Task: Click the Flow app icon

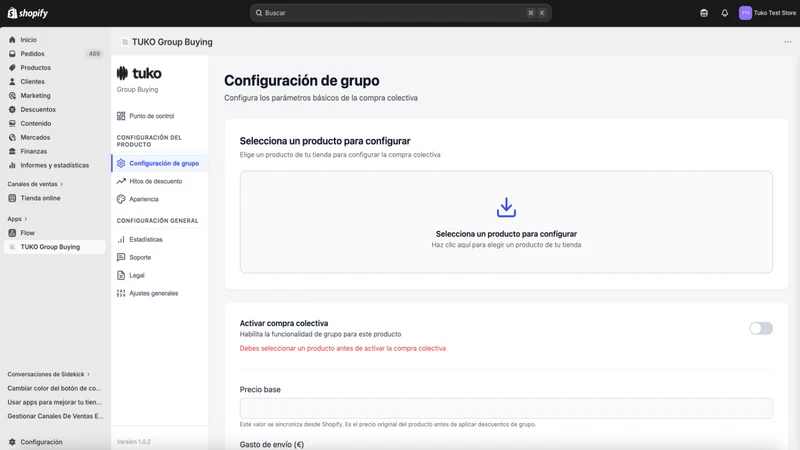Action: (x=12, y=233)
